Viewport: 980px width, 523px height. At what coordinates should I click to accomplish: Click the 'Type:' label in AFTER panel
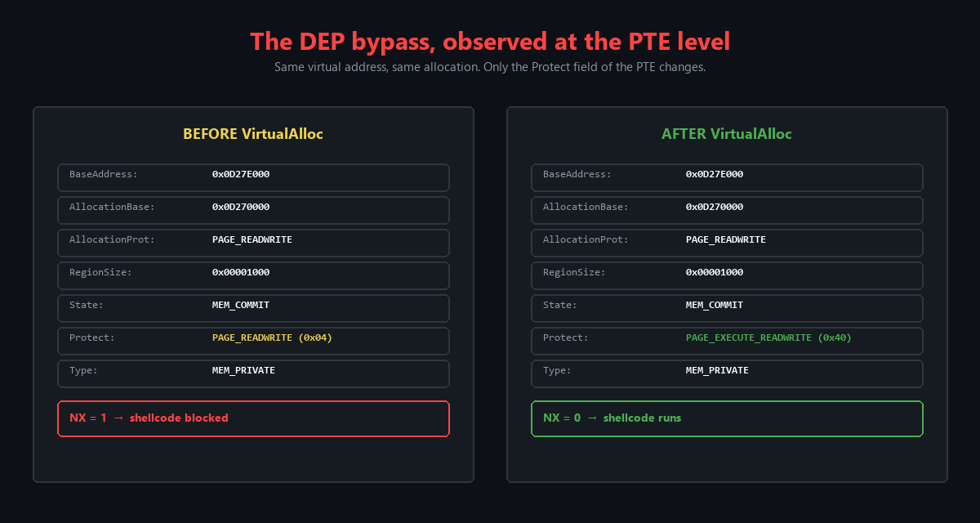(557, 371)
